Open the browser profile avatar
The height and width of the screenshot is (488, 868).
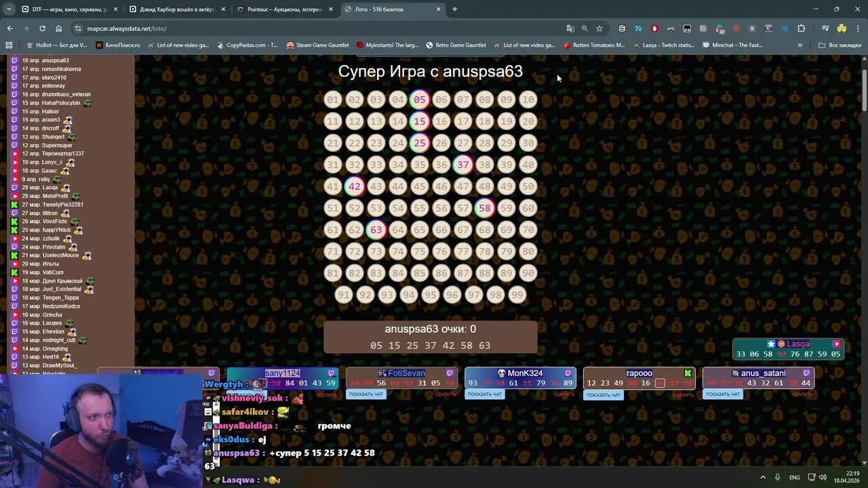click(842, 28)
